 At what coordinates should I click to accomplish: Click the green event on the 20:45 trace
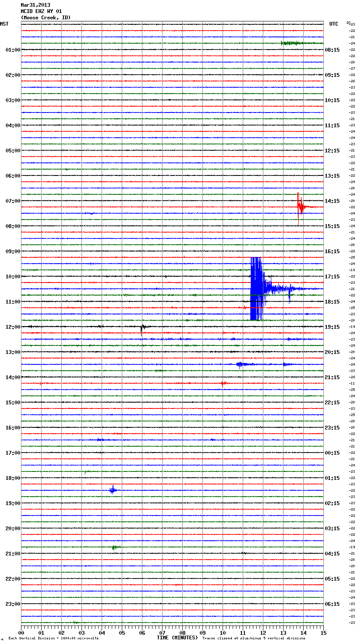[x=114, y=547]
